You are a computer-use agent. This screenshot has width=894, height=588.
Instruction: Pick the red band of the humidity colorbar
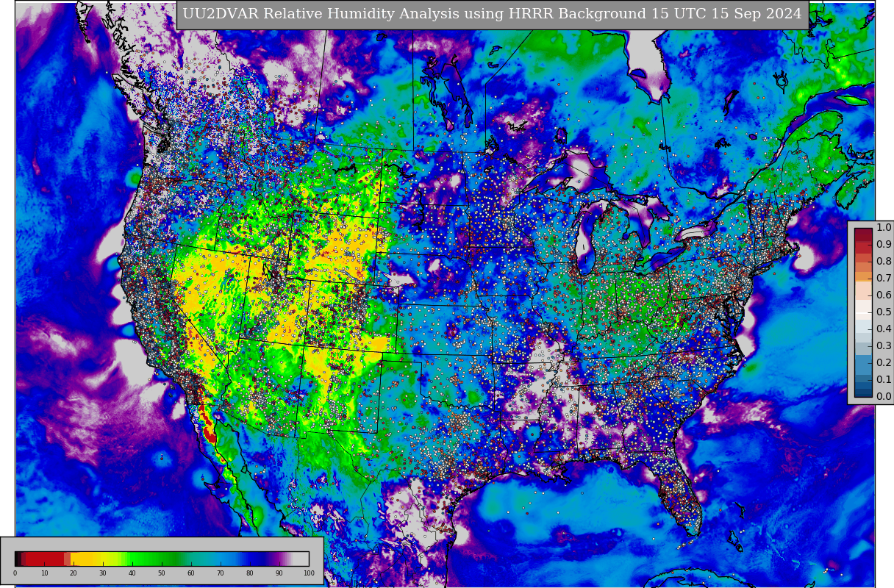46,559
